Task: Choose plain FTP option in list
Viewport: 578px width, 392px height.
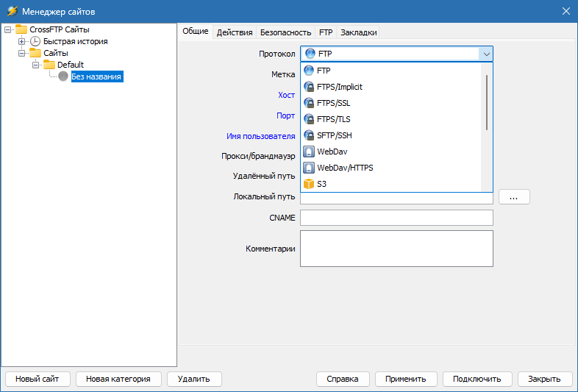Action: point(391,71)
